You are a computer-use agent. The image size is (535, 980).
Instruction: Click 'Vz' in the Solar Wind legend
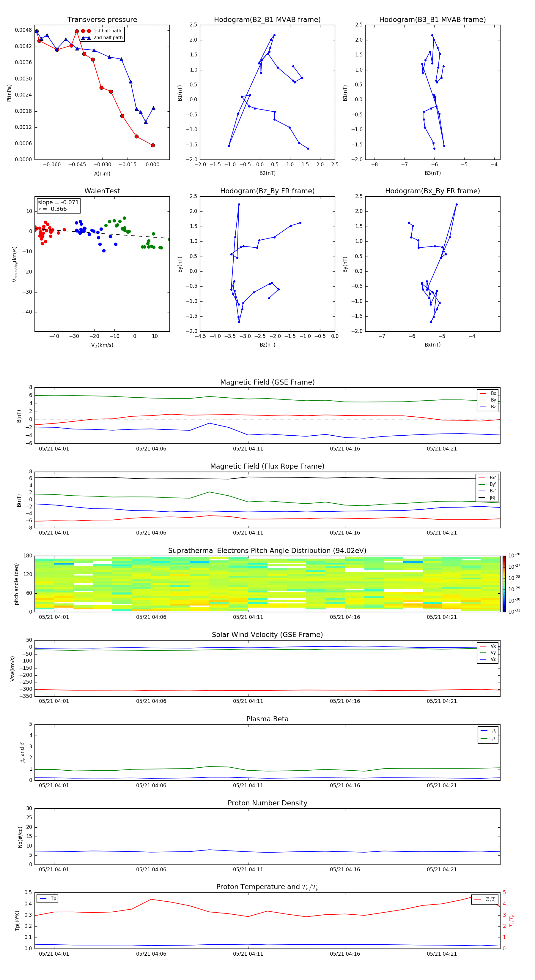[x=488, y=659]
